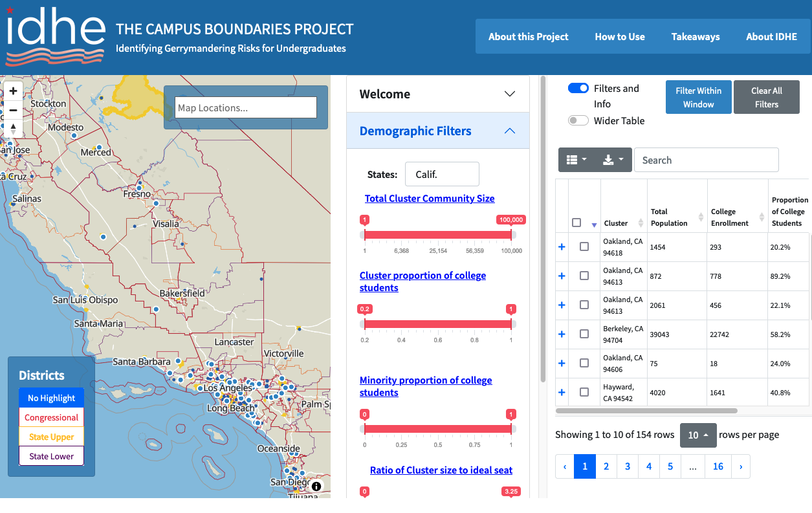Open the States dropdown showing Calif.
The image size is (812, 513).
[x=442, y=175]
